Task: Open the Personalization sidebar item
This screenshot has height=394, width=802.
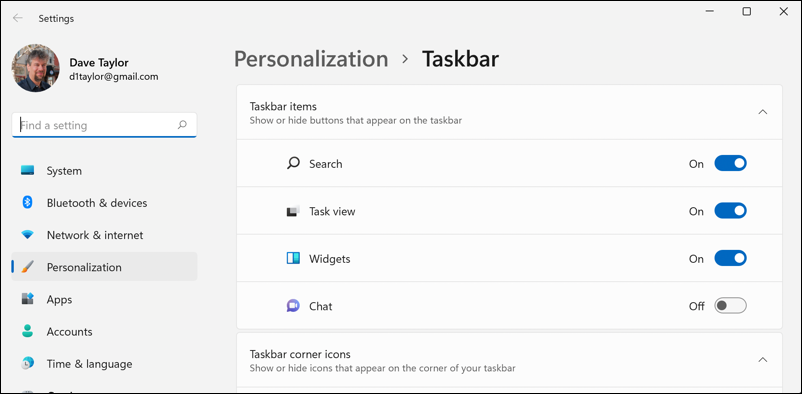Action: [x=104, y=267]
